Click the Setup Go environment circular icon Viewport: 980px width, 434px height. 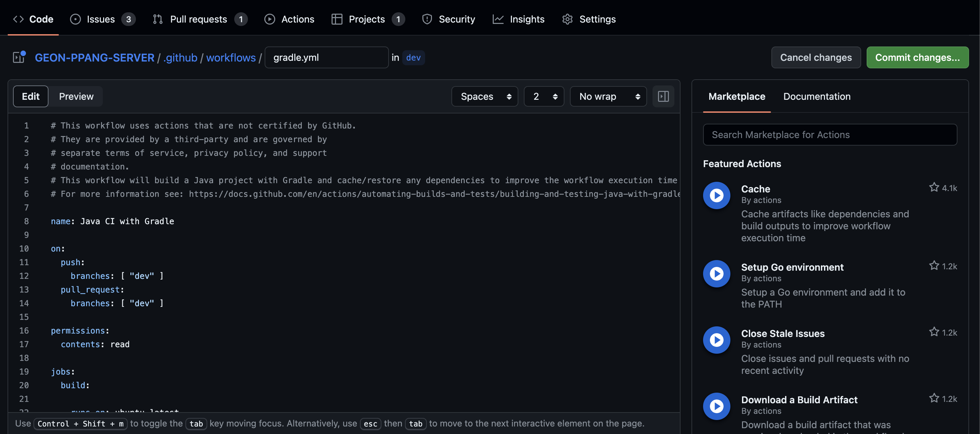click(x=716, y=273)
